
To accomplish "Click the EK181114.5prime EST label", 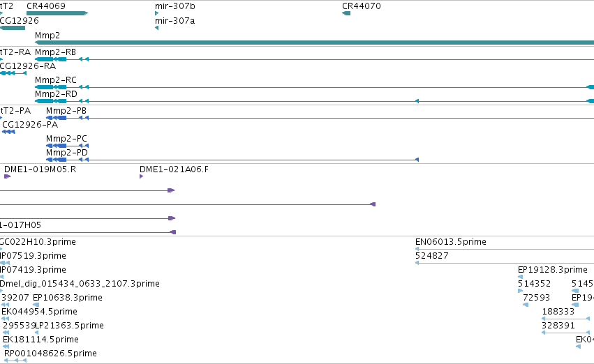I will coord(41,340).
